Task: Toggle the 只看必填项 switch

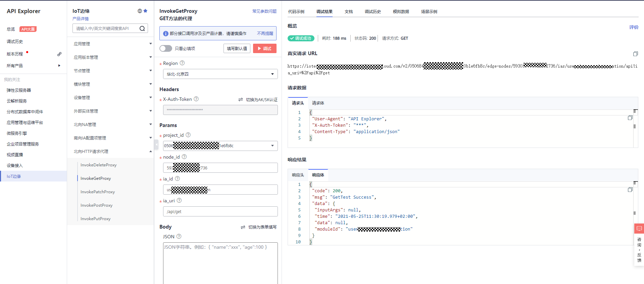Action: tap(166, 48)
